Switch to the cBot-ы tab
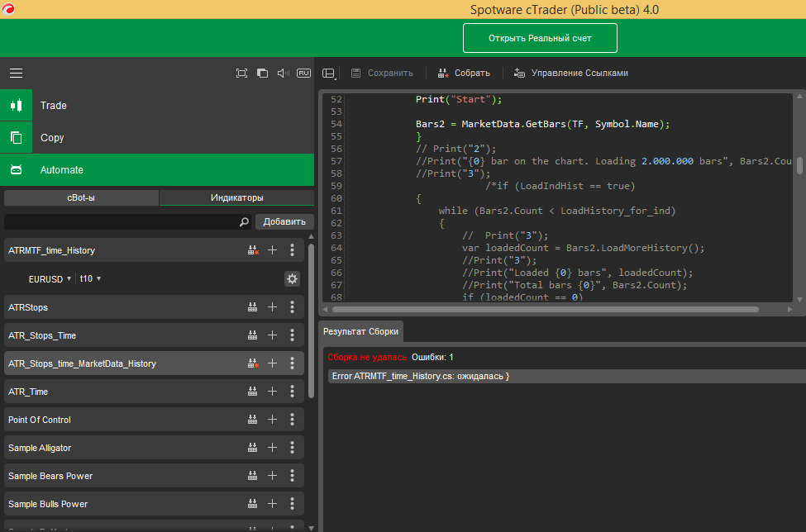Screen dimensions: 806x532 [81, 197]
